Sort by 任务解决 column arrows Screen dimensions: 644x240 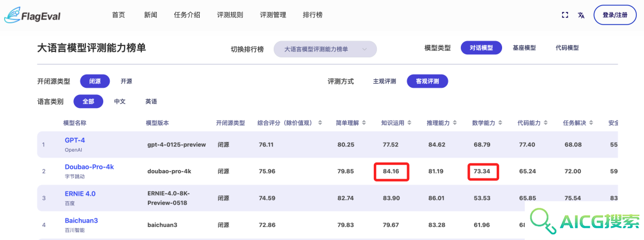point(592,123)
